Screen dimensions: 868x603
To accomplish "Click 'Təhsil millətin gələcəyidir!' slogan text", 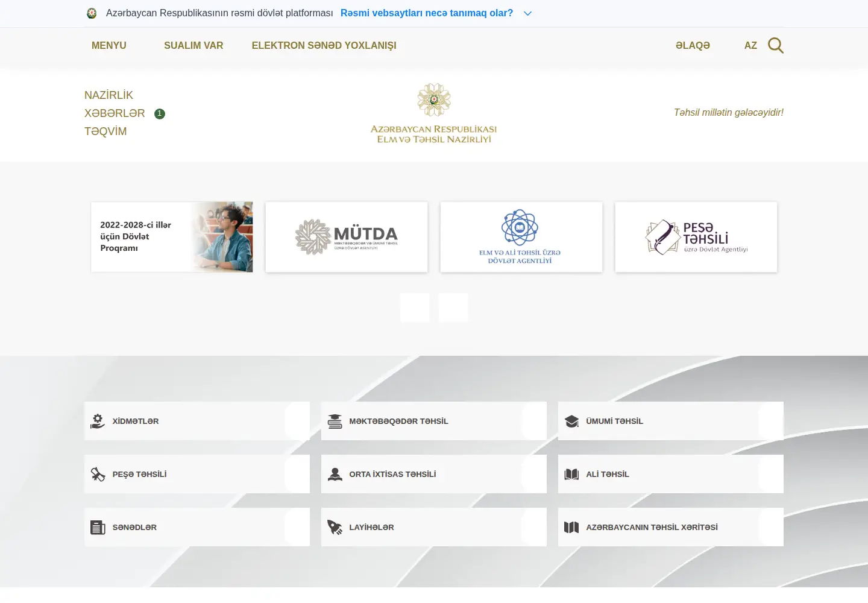I will pyautogui.click(x=729, y=113).
